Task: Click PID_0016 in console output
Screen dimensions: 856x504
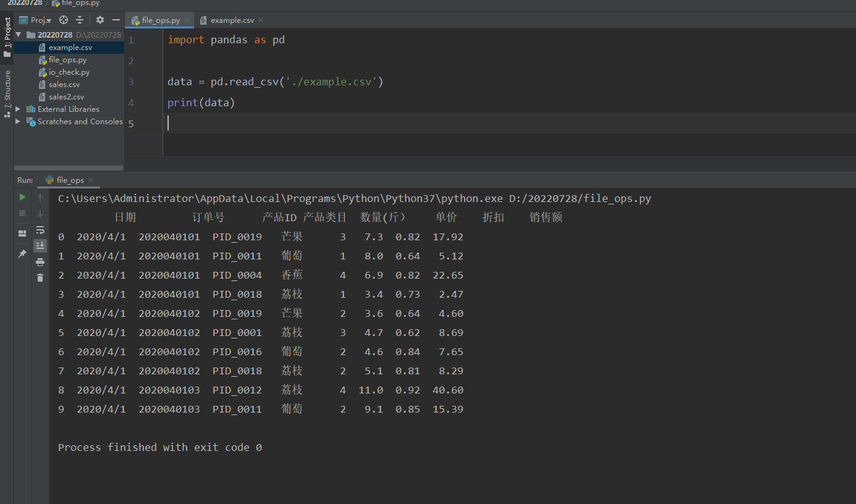Action: coord(237,351)
